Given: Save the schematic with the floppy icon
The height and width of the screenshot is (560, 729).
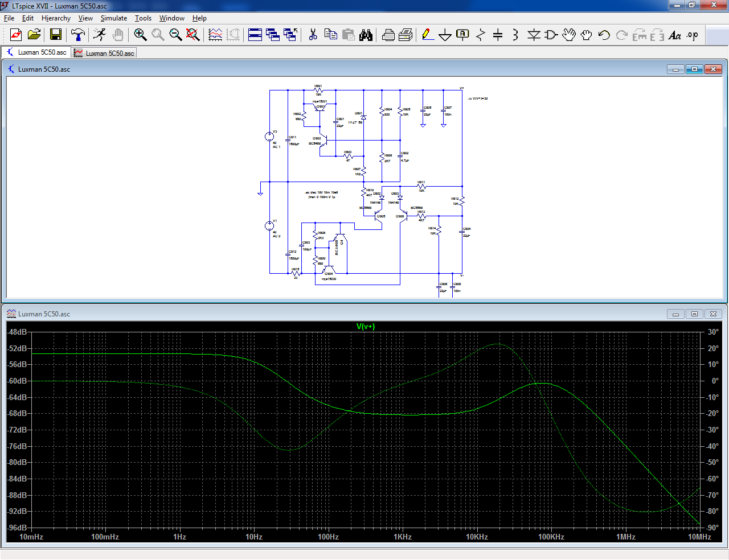Looking at the screenshot, I should click(x=56, y=35).
